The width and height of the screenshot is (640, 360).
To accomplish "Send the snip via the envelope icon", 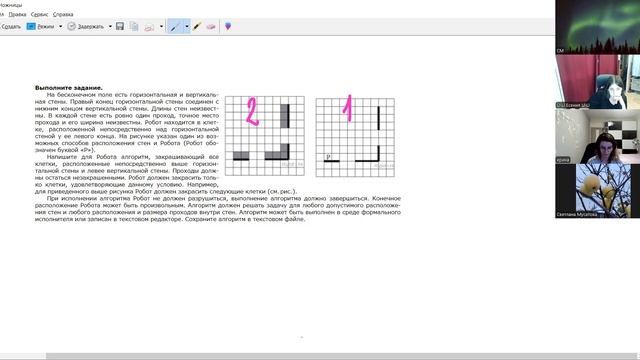I will point(149,27).
